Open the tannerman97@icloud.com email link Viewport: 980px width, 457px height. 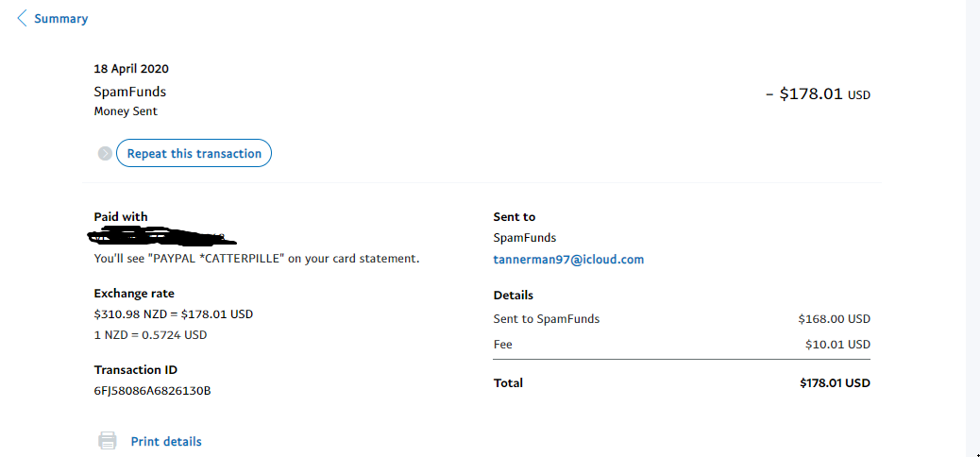pos(568,259)
